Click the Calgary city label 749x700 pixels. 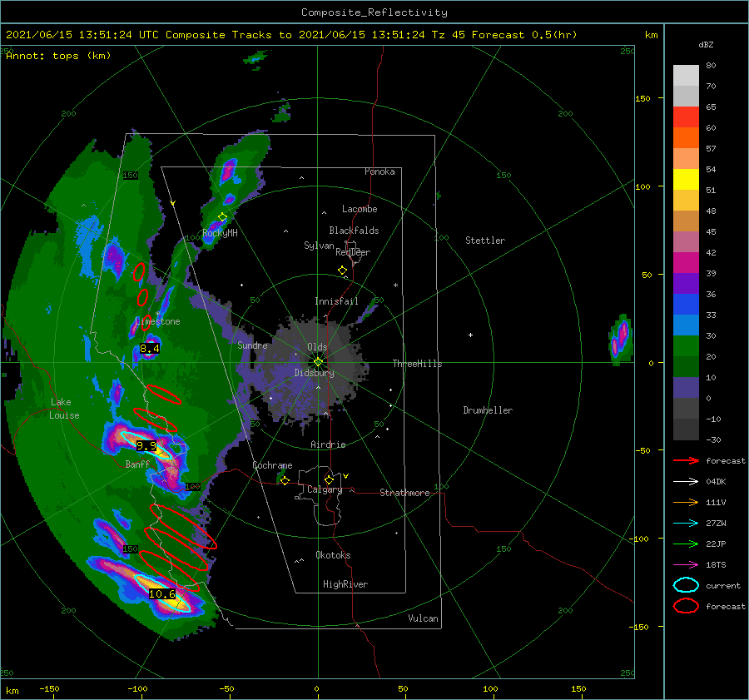click(325, 489)
